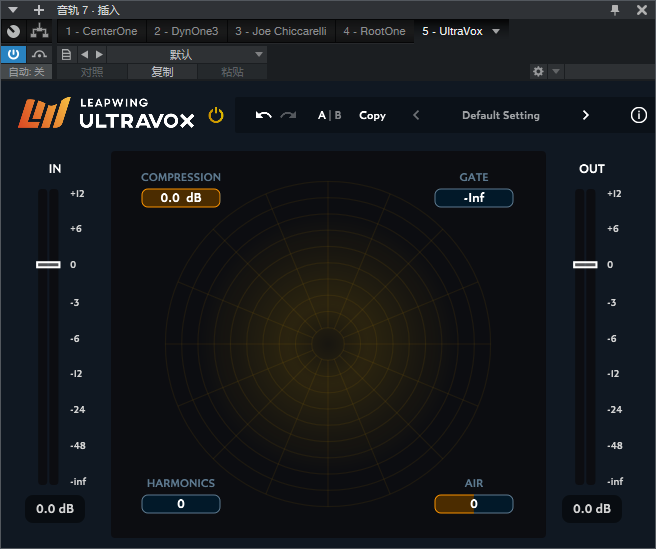Image resolution: width=656 pixels, height=549 pixels.
Task: Open the info icon
Action: (638, 115)
